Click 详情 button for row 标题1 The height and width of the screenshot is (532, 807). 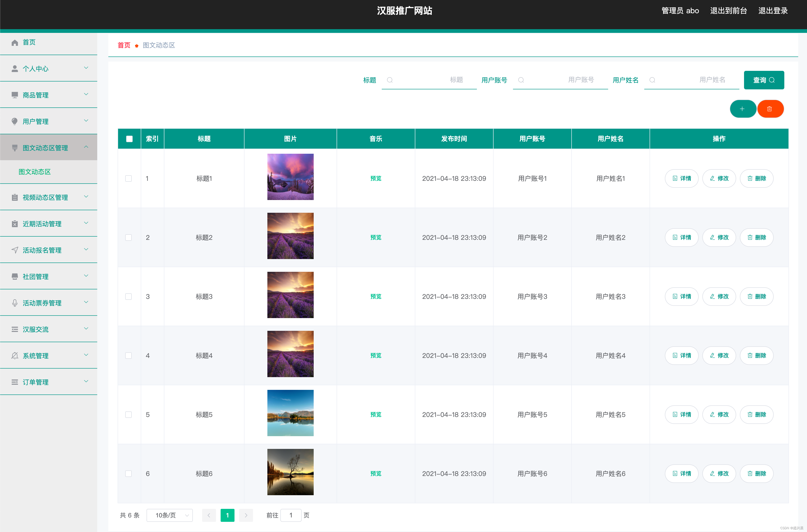(682, 178)
